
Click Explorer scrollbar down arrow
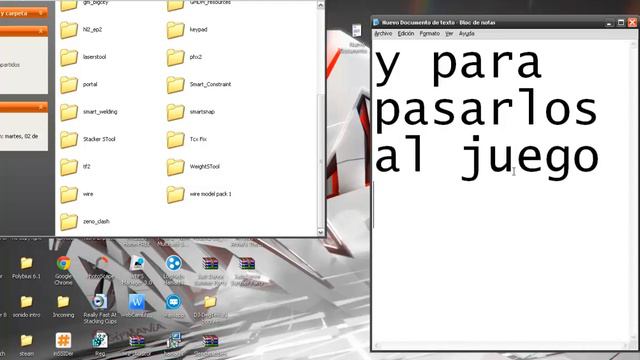point(320,232)
